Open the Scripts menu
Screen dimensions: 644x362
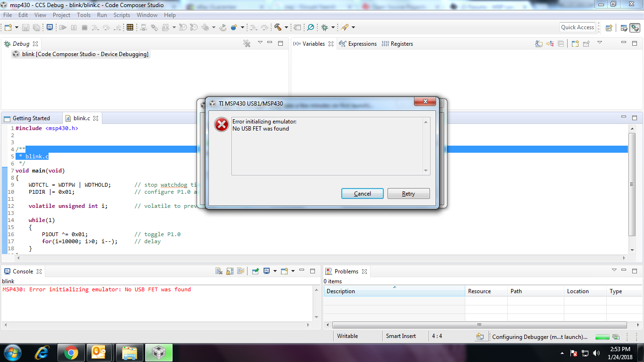(122, 15)
